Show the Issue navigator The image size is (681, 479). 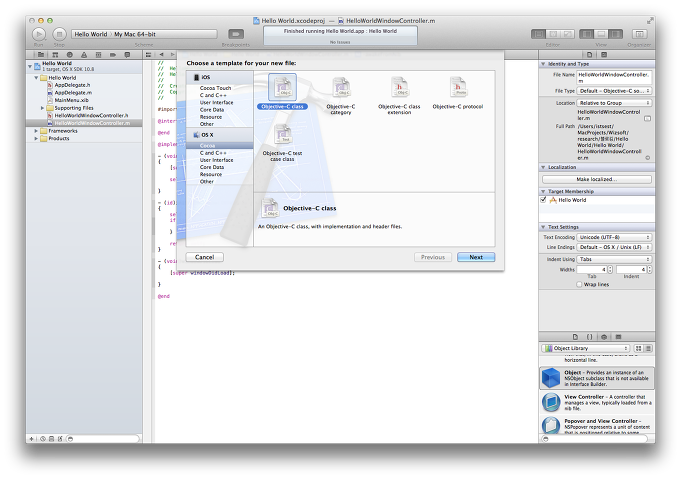point(84,55)
